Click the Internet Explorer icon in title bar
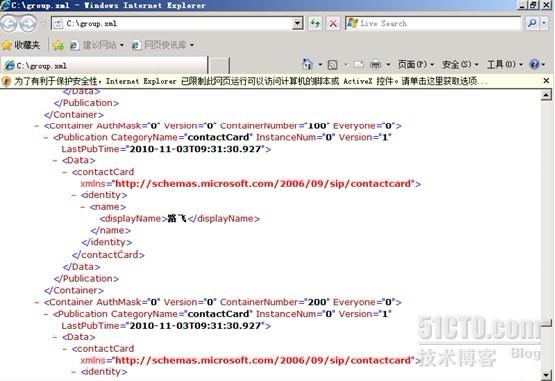The image size is (555, 381). [5, 5]
